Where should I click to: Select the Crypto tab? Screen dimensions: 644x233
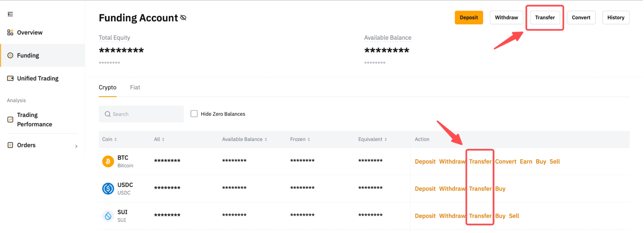(x=107, y=87)
